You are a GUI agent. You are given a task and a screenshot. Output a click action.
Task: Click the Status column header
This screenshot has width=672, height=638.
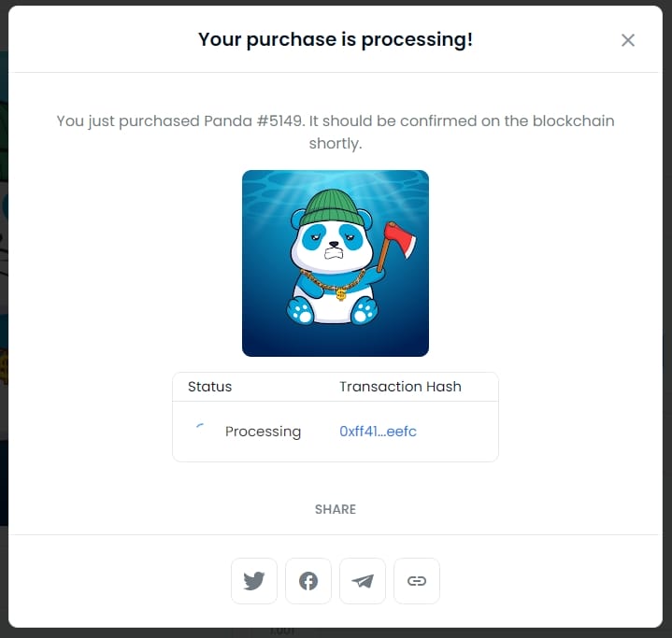210,387
